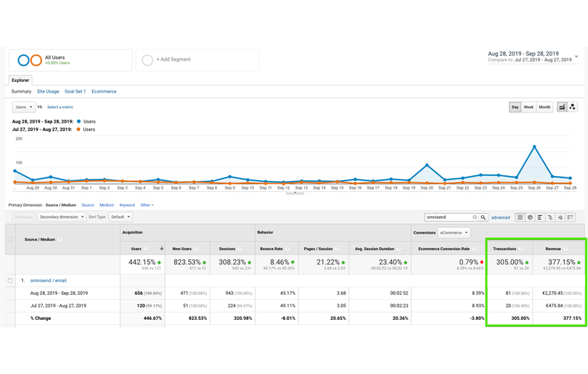Switch to Pivot table view icon
This screenshot has width=588, height=374.
click(570, 217)
